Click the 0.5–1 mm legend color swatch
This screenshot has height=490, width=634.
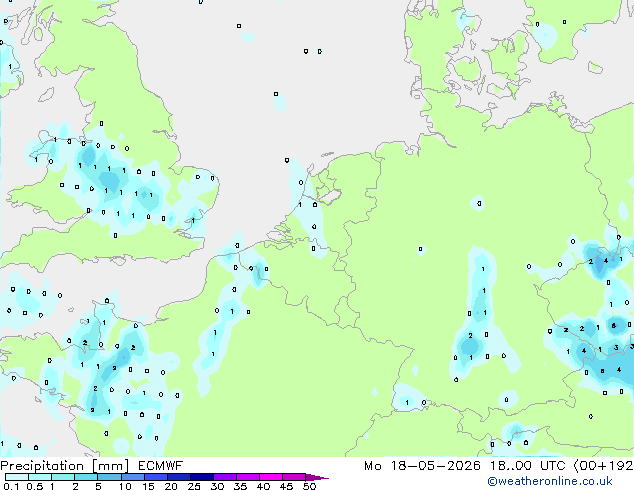coord(40,477)
